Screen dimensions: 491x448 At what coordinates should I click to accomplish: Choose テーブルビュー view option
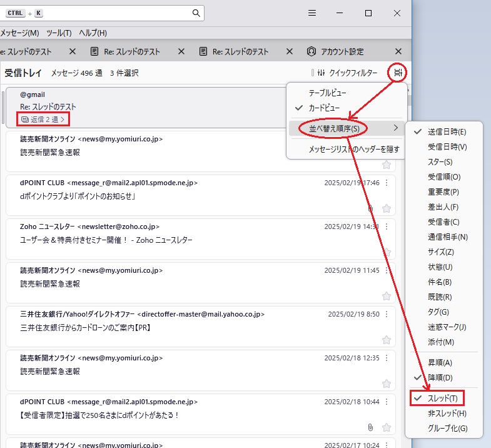pos(327,93)
